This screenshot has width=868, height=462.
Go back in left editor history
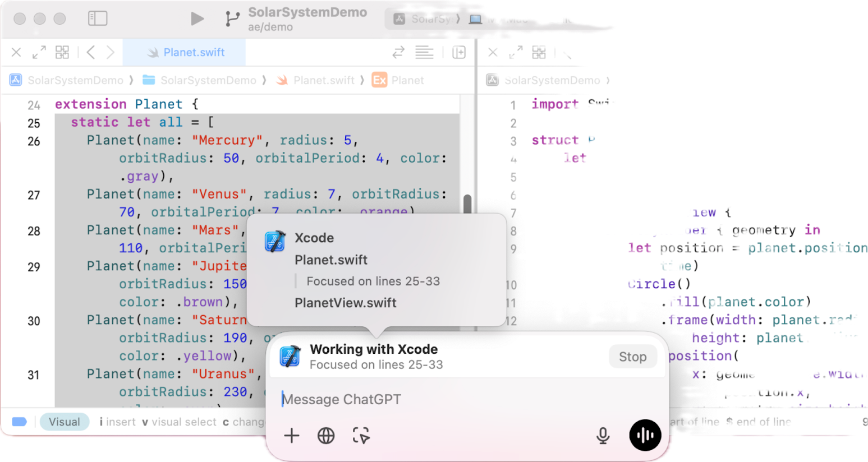90,52
